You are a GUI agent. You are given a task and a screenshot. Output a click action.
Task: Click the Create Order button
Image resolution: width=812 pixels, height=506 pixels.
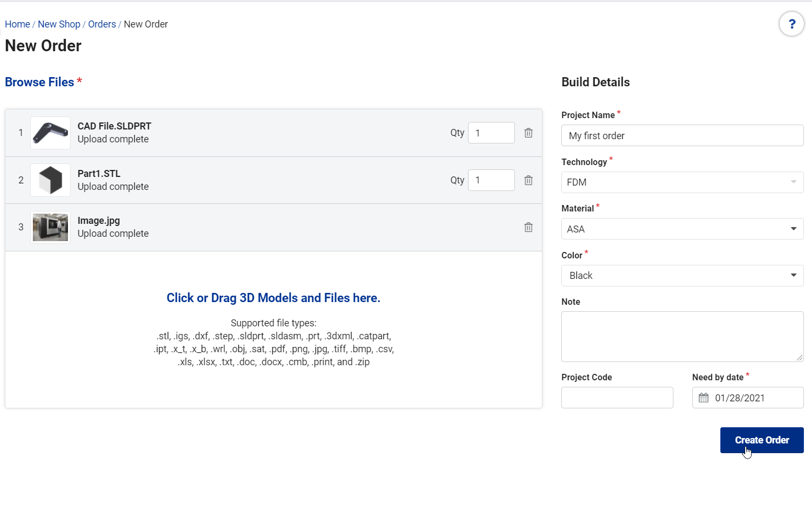(x=762, y=440)
